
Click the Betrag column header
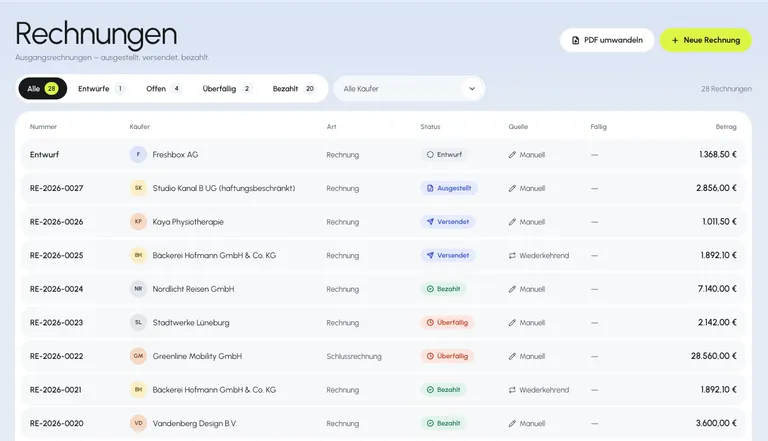pos(726,126)
